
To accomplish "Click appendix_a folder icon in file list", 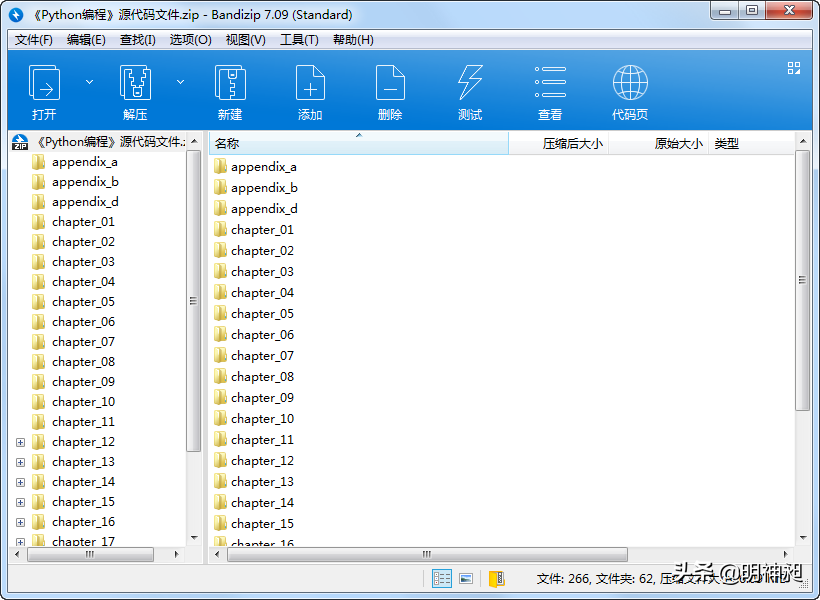I will click(x=220, y=166).
